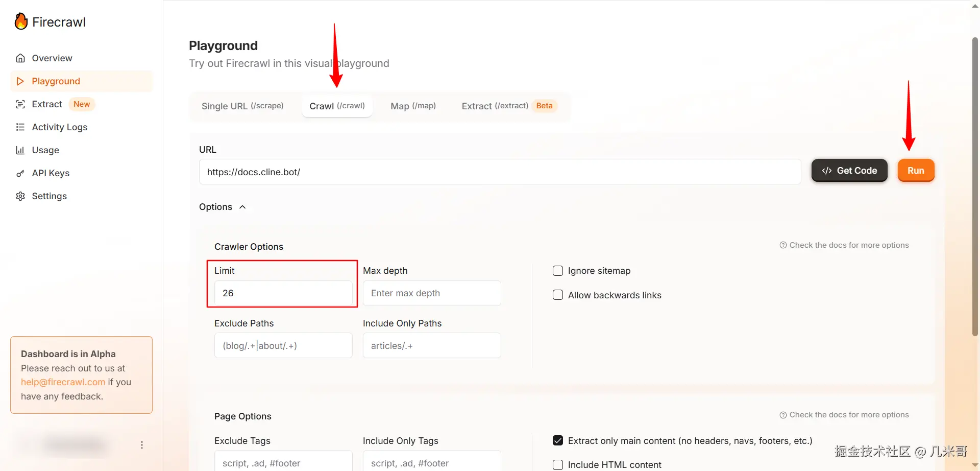Click the Limit input field
Image resolution: width=980 pixels, height=471 pixels.
283,293
